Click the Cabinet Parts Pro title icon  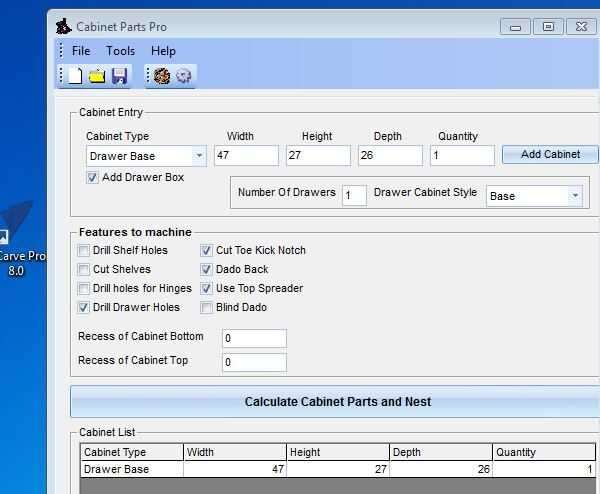pyautogui.click(x=64, y=26)
